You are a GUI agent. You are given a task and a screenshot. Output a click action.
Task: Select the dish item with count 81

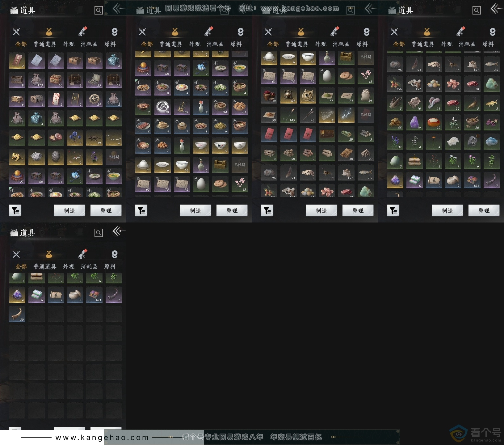click(x=239, y=107)
